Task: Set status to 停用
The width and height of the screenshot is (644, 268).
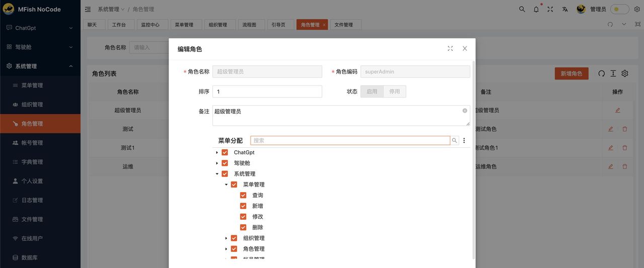Action: 394,92
